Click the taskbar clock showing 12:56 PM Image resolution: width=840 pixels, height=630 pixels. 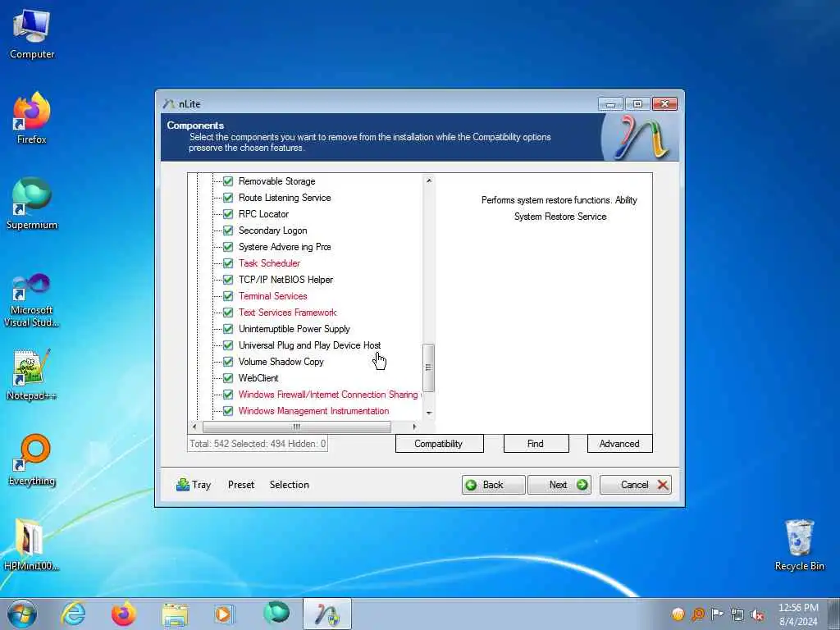tap(798, 614)
